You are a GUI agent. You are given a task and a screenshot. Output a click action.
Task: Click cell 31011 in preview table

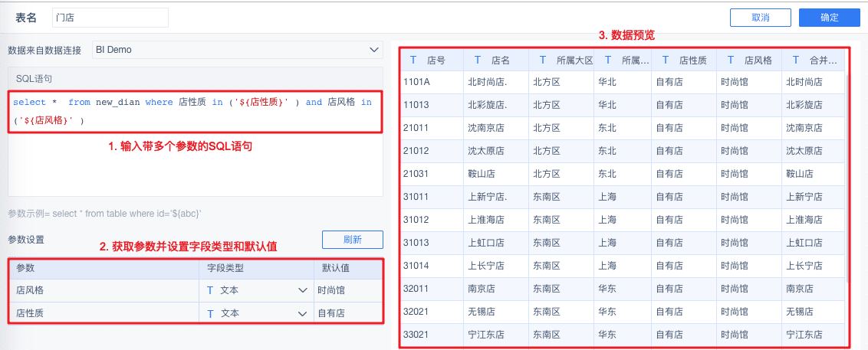click(431, 197)
